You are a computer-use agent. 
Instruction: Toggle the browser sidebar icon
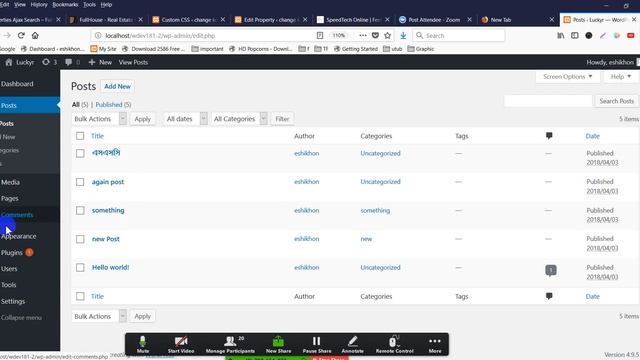coord(575,36)
